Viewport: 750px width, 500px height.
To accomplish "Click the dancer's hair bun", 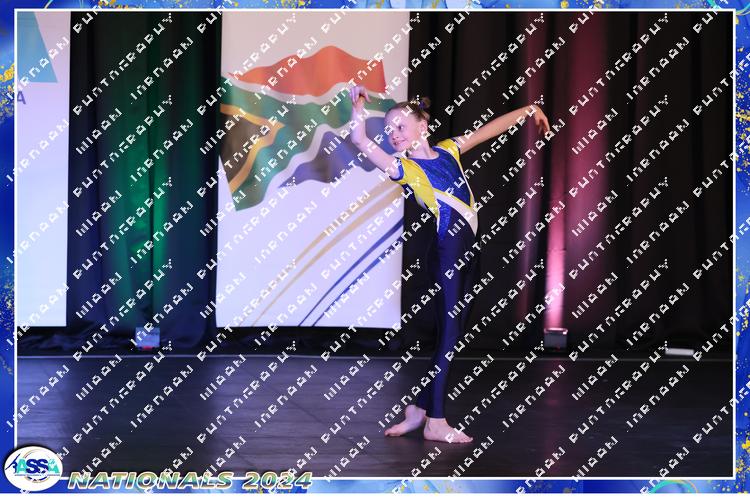I will pyautogui.click(x=427, y=103).
